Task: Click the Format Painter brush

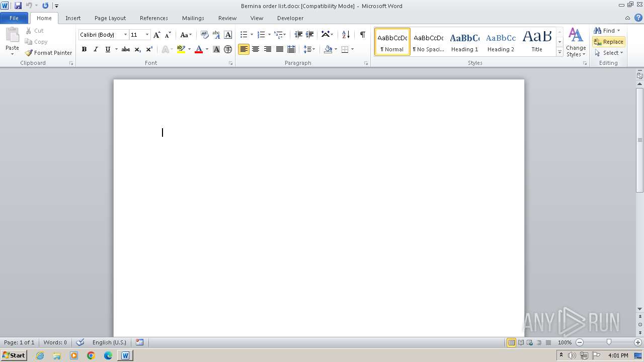Action: (x=48, y=53)
